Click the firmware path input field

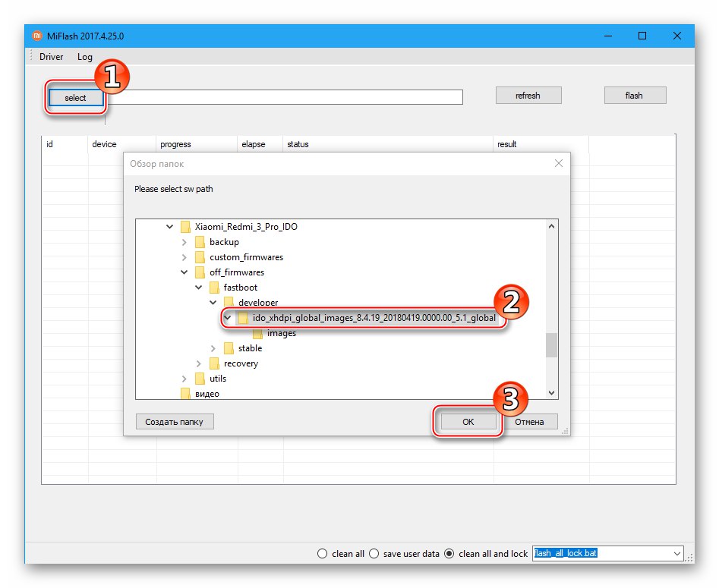pyautogui.click(x=284, y=97)
